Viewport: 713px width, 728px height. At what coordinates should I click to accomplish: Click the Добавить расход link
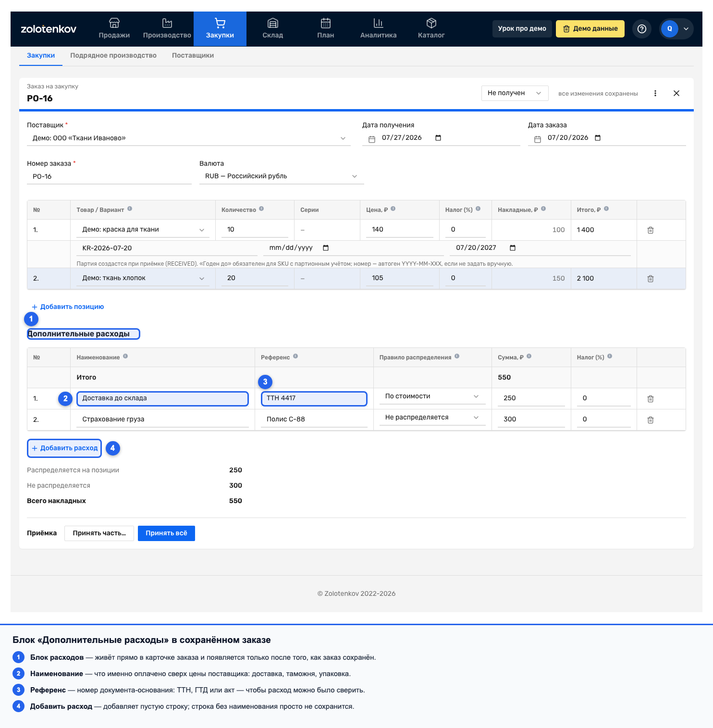pos(64,448)
